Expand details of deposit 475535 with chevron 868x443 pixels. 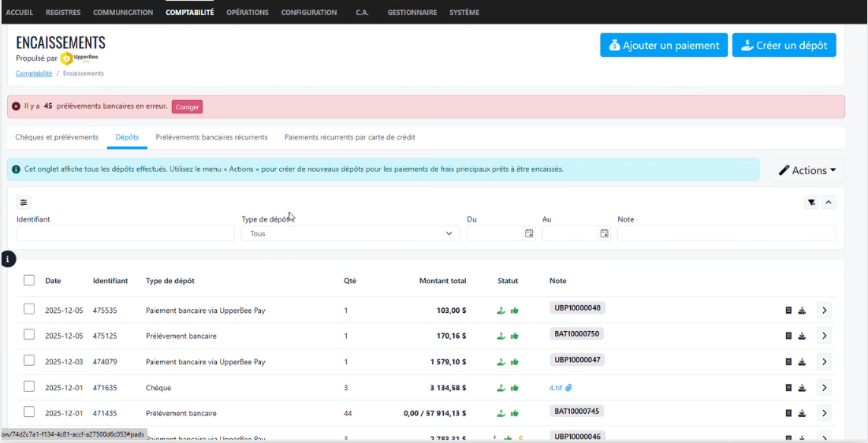click(825, 311)
